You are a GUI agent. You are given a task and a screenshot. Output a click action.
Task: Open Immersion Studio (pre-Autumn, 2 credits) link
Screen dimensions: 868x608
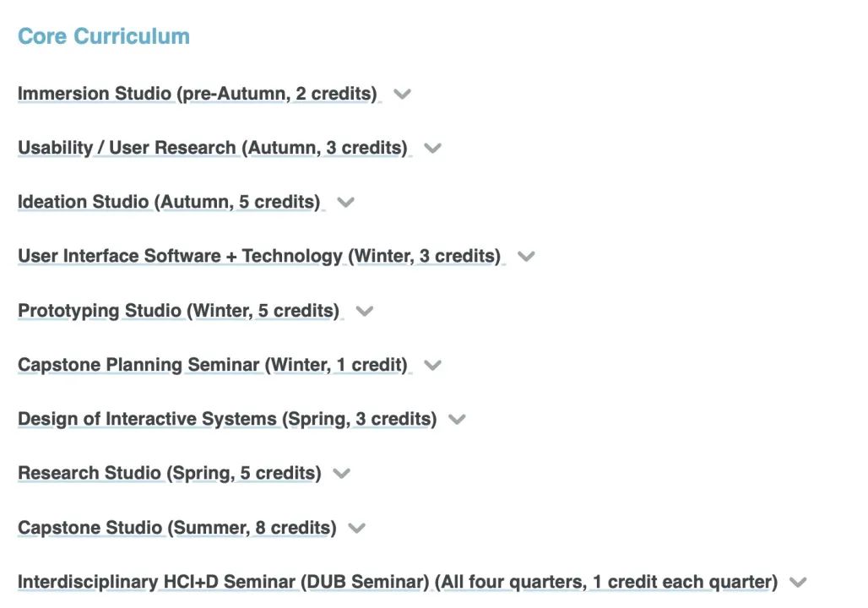tap(198, 94)
